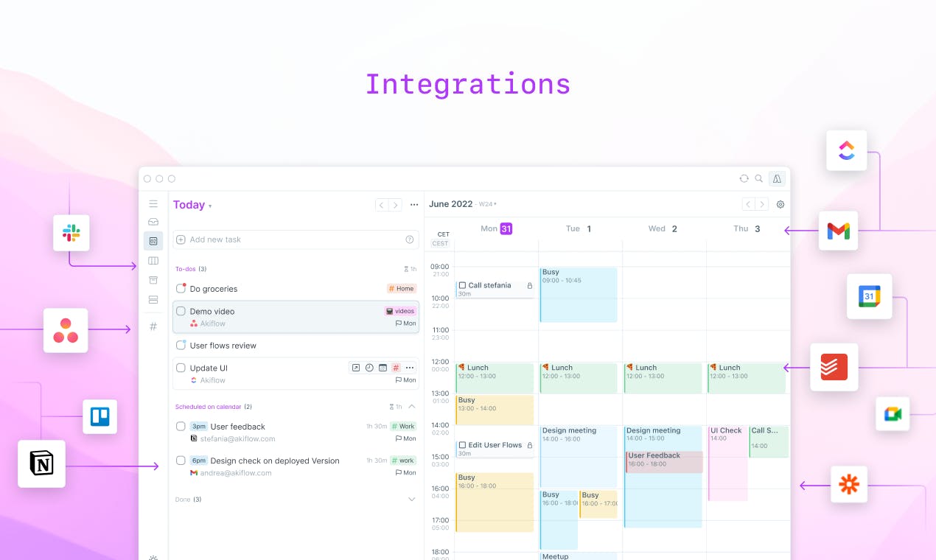Click the 6pm time chip
Screen dimensions: 936x560
(198, 460)
